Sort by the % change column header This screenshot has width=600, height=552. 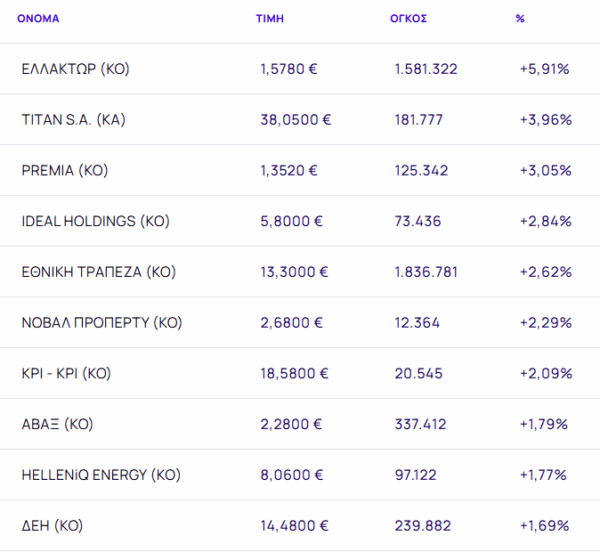[520, 18]
